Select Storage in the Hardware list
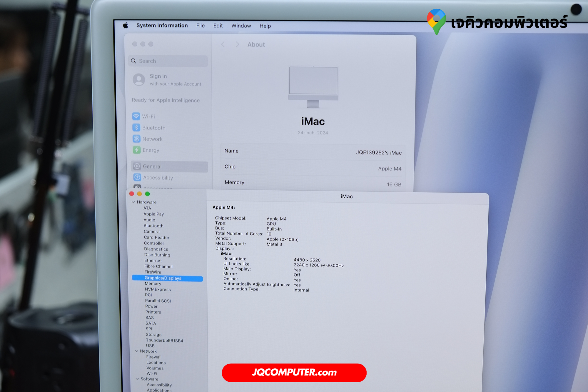The image size is (588, 392). click(x=154, y=335)
